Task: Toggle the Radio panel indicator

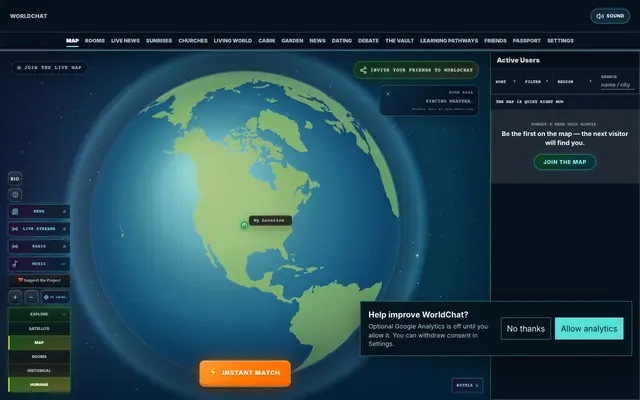Action: coord(64,247)
